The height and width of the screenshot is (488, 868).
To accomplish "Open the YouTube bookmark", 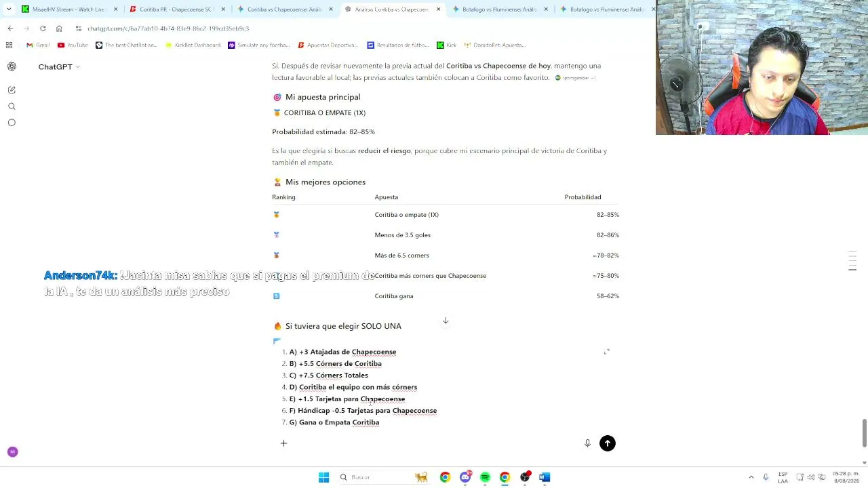I will (x=73, y=45).
